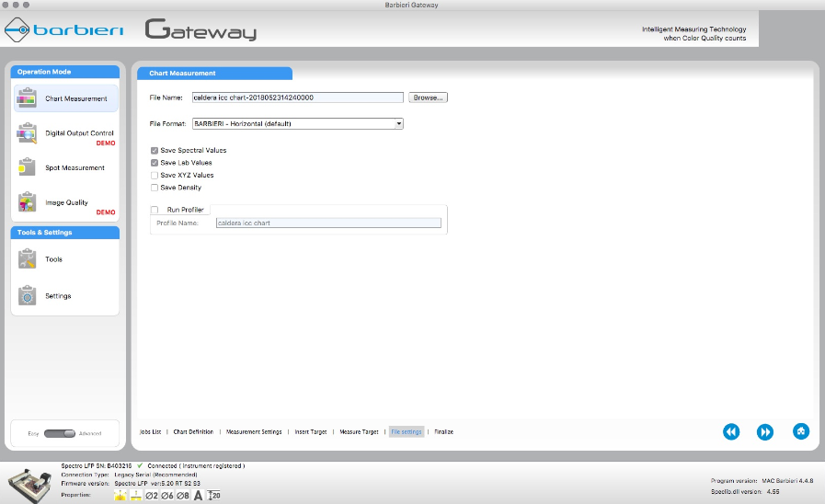Click program version 'MAC Barbieri 4.4.8'
This screenshot has width=825, height=504.
(787, 481)
